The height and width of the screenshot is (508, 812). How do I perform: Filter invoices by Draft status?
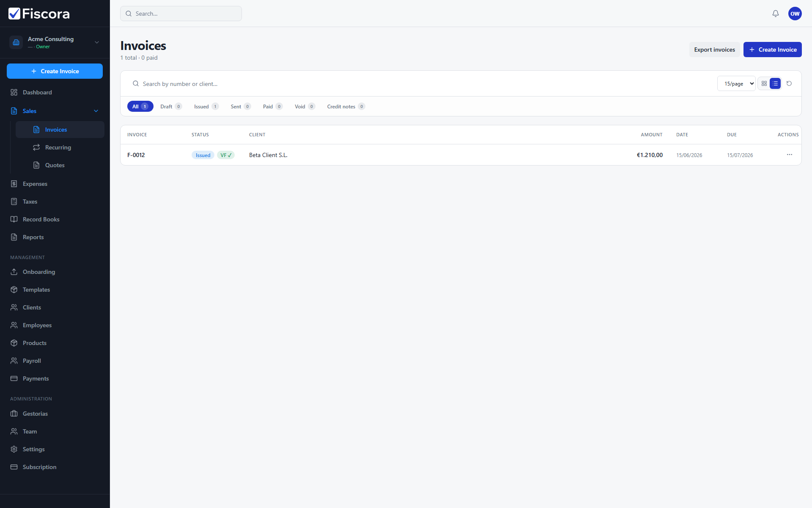pos(171,106)
